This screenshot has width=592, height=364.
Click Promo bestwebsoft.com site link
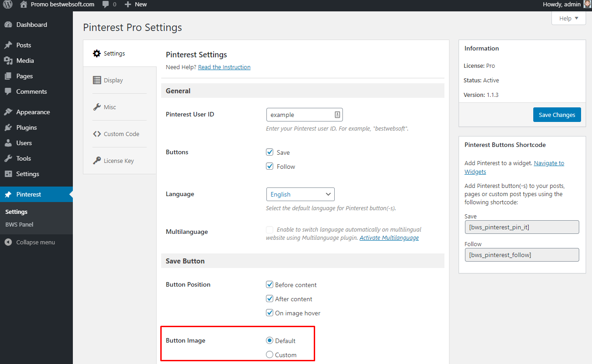click(x=57, y=5)
